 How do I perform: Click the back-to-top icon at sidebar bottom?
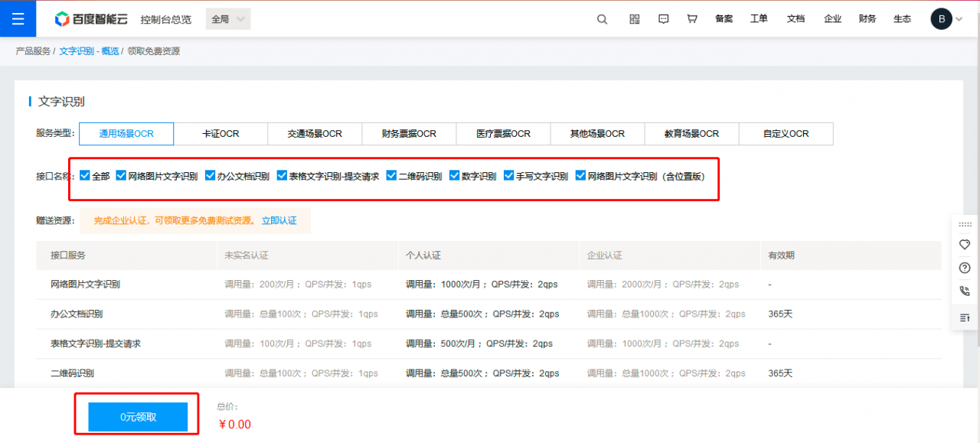coord(964,318)
